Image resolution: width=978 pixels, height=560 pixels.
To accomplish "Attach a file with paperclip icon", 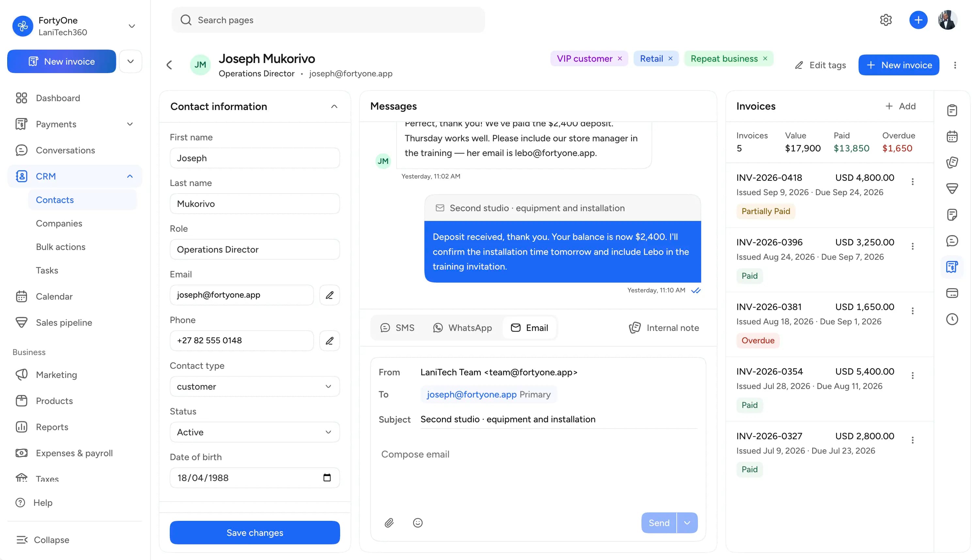I will click(389, 523).
